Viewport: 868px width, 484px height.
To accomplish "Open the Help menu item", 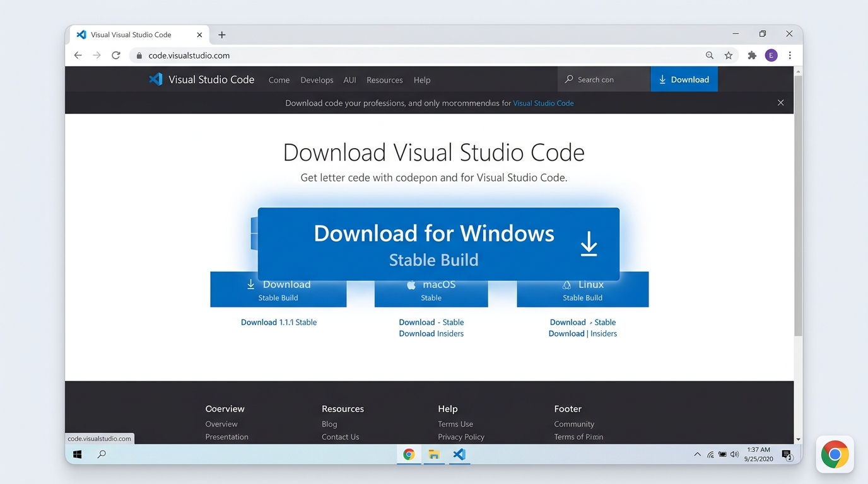I will 422,80.
